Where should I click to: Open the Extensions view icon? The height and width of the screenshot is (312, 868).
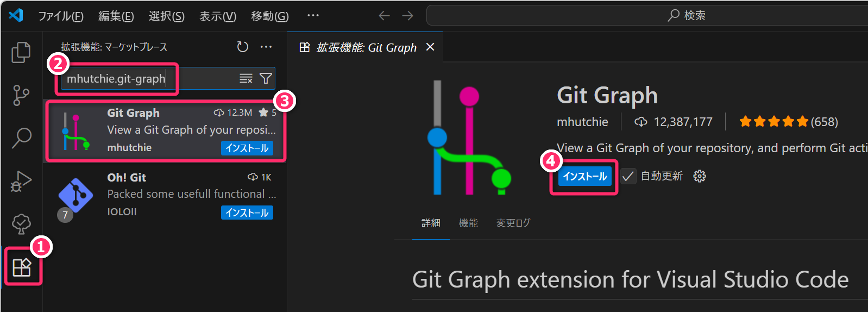(22, 267)
